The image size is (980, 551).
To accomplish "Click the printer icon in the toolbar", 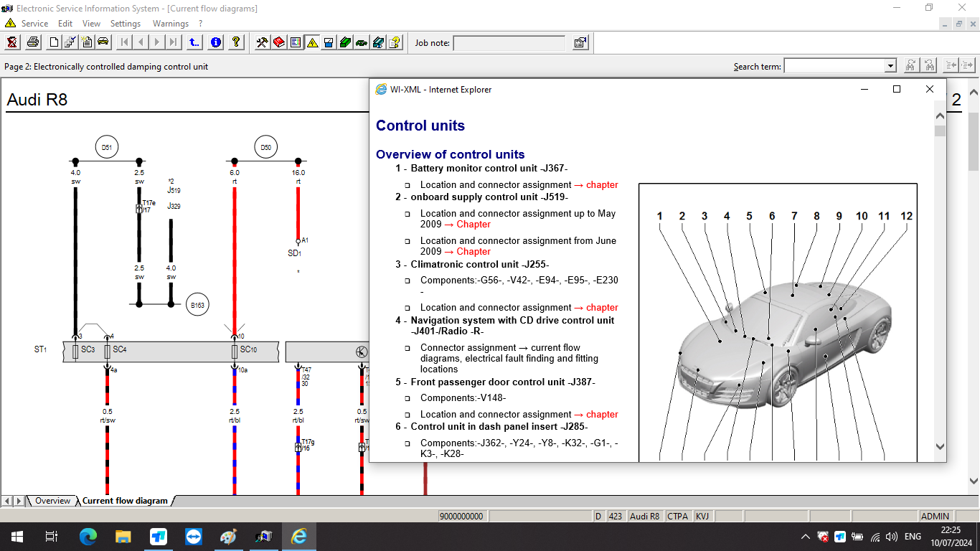I will pyautogui.click(x=33, y=42).
